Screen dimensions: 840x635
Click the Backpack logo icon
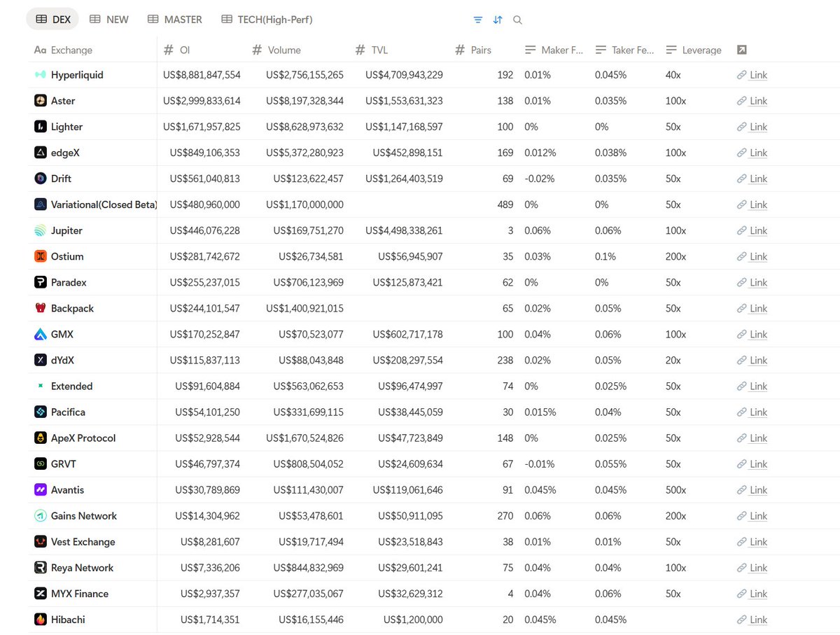[41, 308]
